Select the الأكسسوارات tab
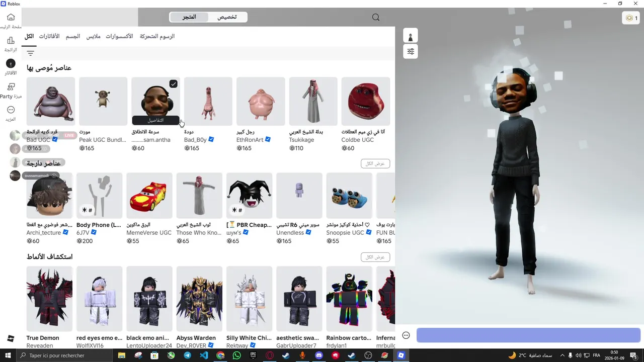Image resolution: width=644 pixels, height=362 pixels. [x=119, y=36]
